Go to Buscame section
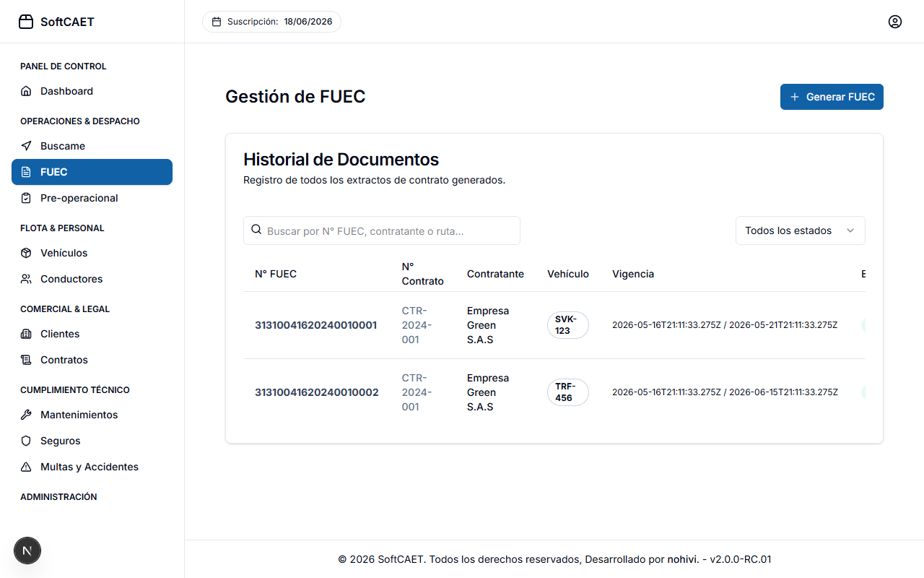The height and width of the screenshot is (578, 924). (x=92, y=146)
